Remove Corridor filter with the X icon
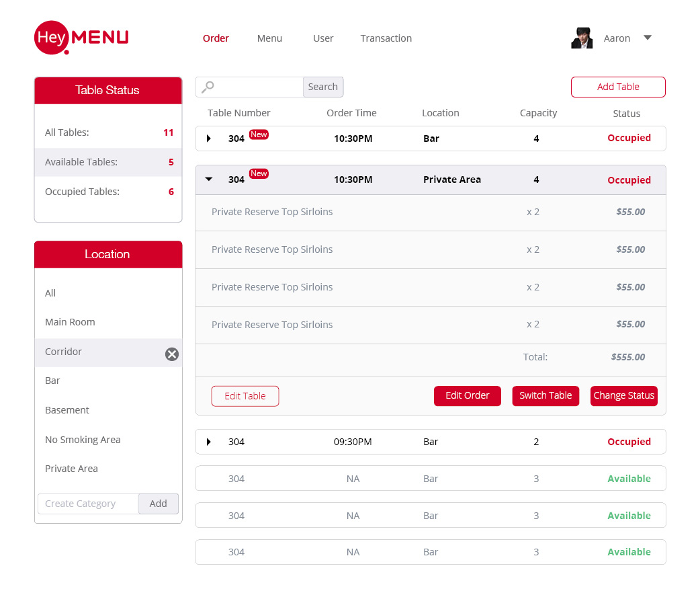Viewport: 700px width, 593px height. click(x=172, y=354)
